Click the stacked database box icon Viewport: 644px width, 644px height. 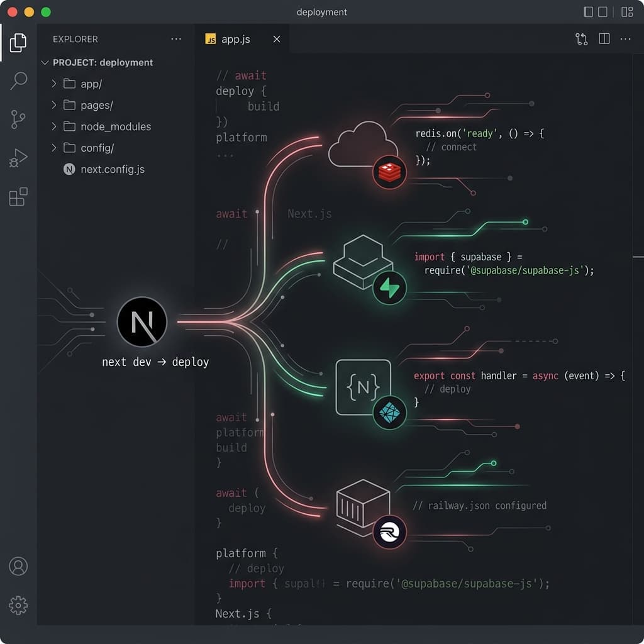[362, 261]
